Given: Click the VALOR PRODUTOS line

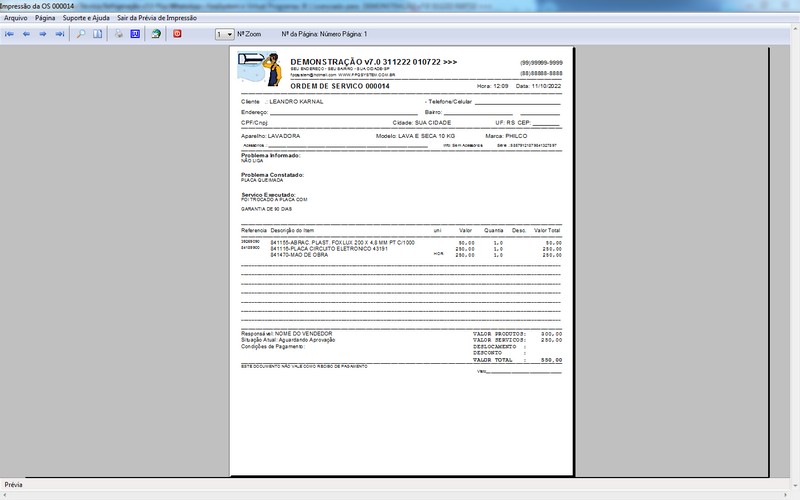Looking at the screenshot, I should click(x=517, y=334).
